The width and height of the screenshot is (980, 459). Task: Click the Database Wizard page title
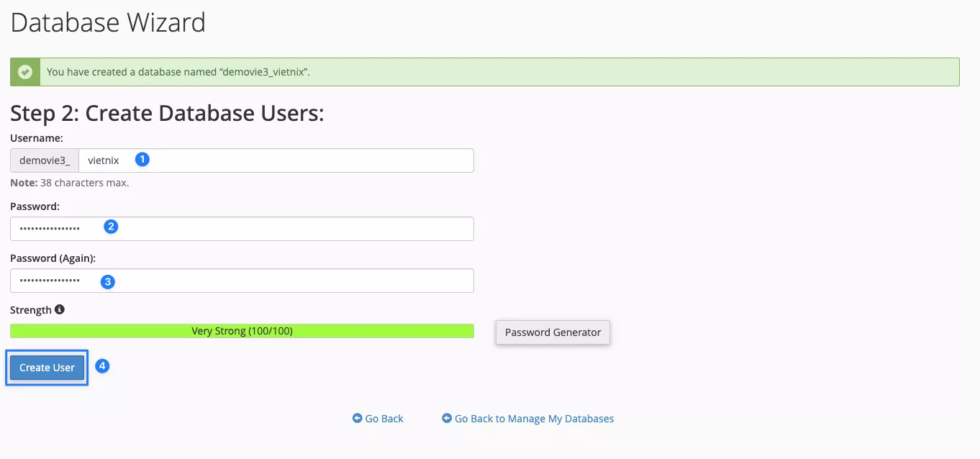(x=108, y=22)
